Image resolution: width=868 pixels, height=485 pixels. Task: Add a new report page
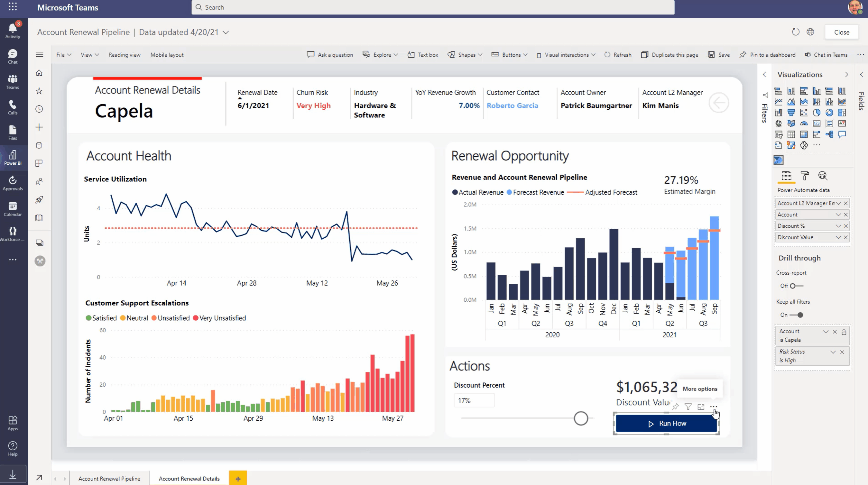coord(238,478)
